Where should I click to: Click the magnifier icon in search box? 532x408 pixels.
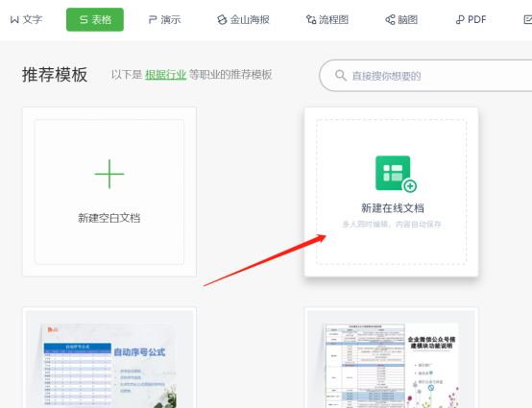341,75
